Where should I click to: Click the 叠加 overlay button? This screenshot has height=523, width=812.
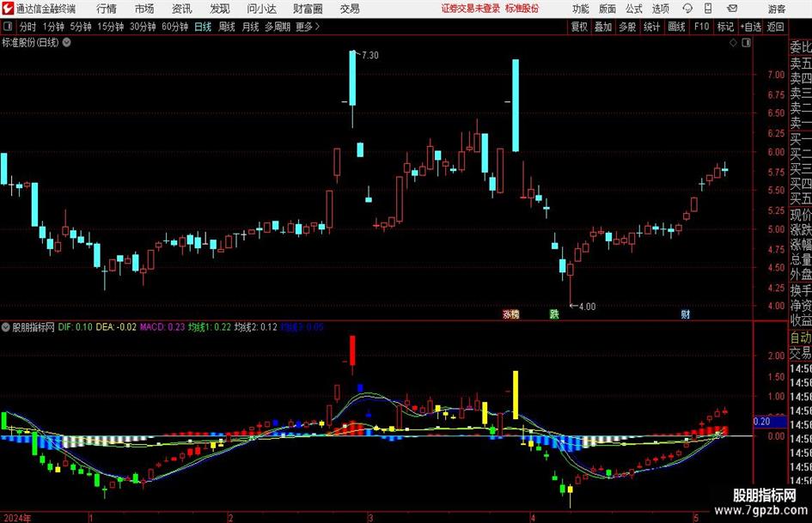603,27
